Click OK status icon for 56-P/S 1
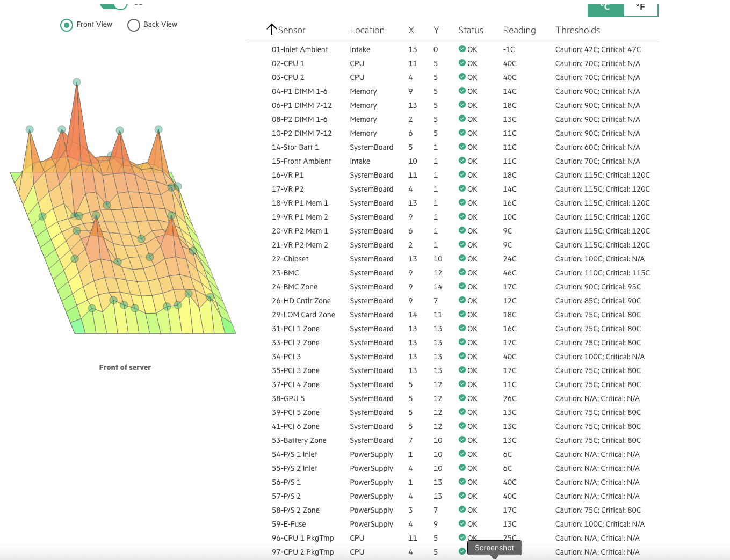Viewport: 730px width, 560px height. pyautogui.click(x=462, y=482)
